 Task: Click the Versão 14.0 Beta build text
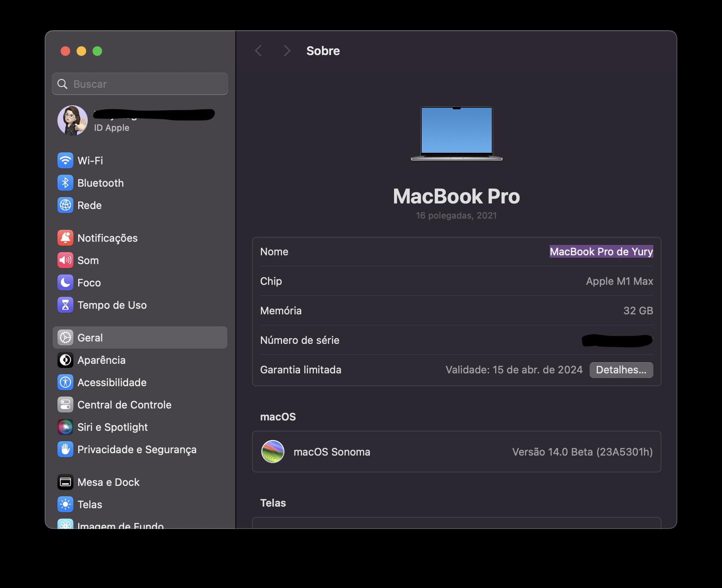(582, 452)
